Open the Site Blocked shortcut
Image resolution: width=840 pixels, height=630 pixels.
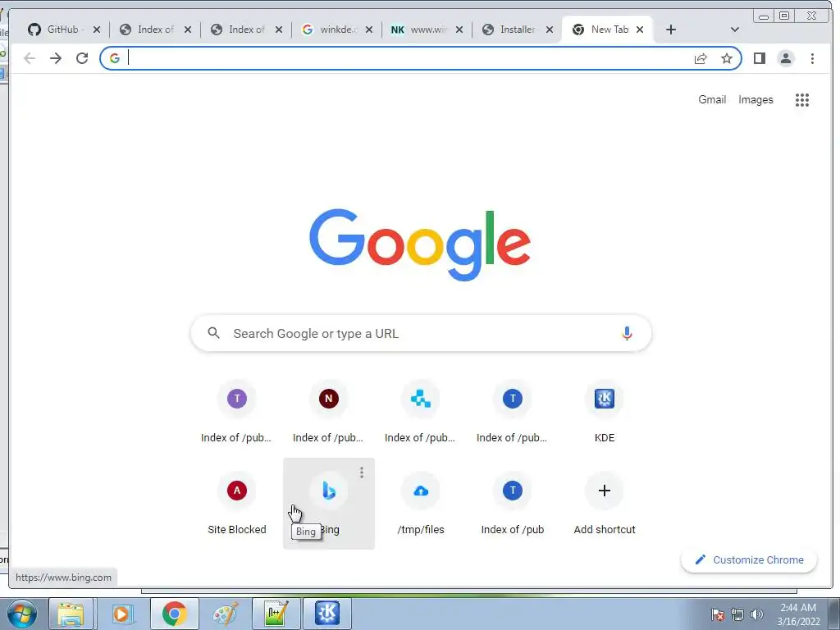tap(237, 504)
